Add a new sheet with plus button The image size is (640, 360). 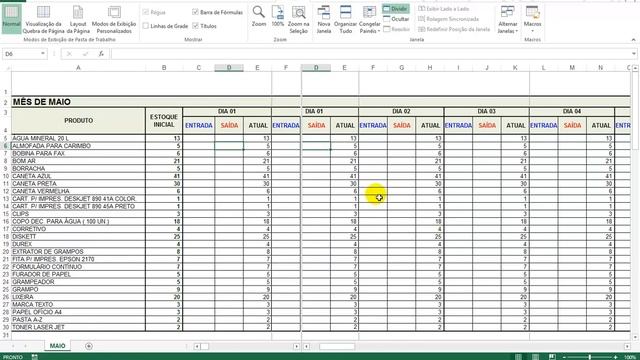point(89,346)
